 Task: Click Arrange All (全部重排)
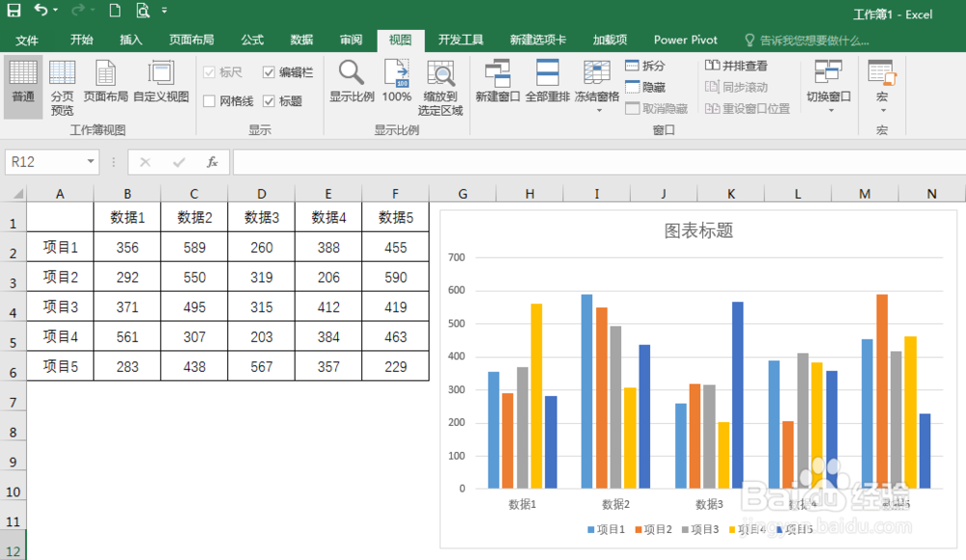pos(547,81)
